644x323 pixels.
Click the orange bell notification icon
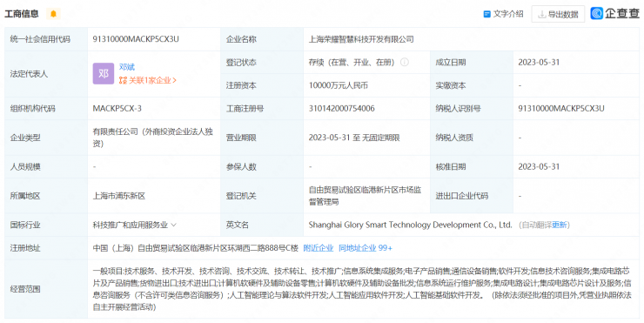53,14
